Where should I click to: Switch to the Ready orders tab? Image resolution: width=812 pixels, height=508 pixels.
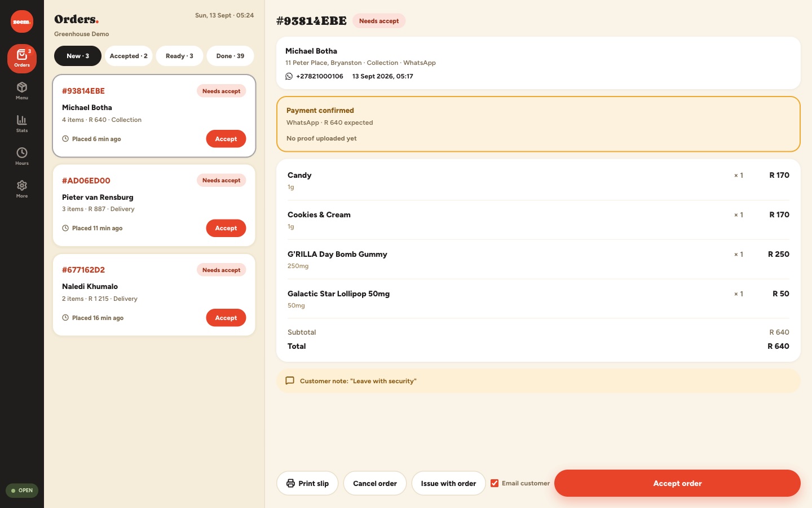(179, 56)
